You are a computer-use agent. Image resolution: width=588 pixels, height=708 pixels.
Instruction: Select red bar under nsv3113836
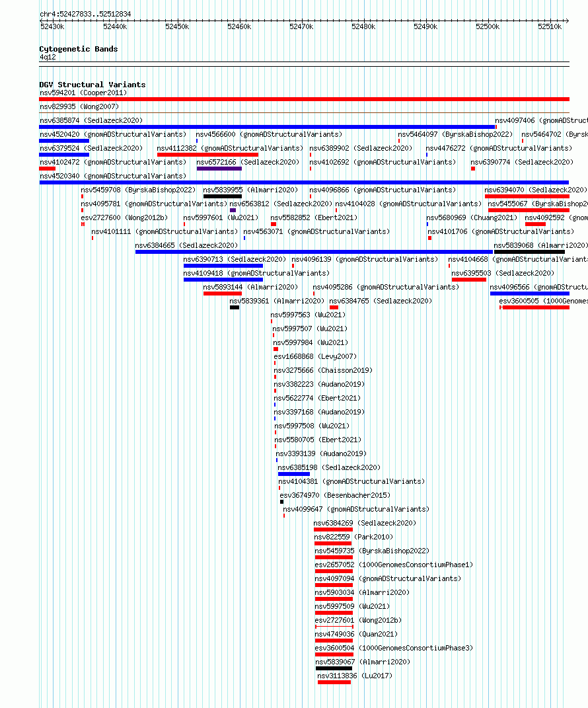[x=334, y=682]
